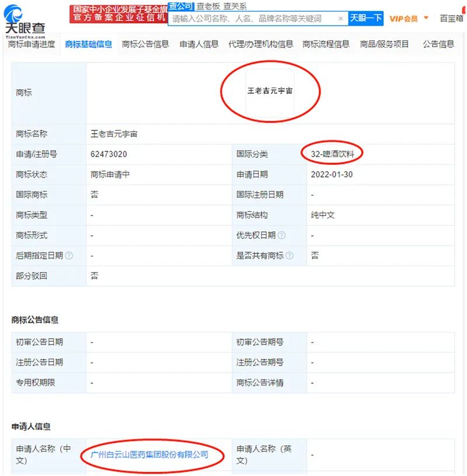The width and height of the screenshot is (467, 476).
Task: Select the class value 32-啤酒饮料
Action: click(333, 154)
